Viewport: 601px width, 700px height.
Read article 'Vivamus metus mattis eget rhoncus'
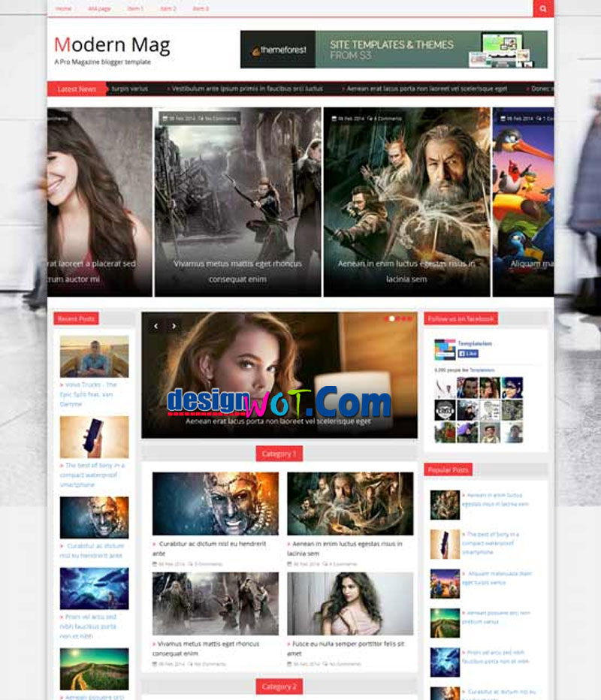click(206, 648)
